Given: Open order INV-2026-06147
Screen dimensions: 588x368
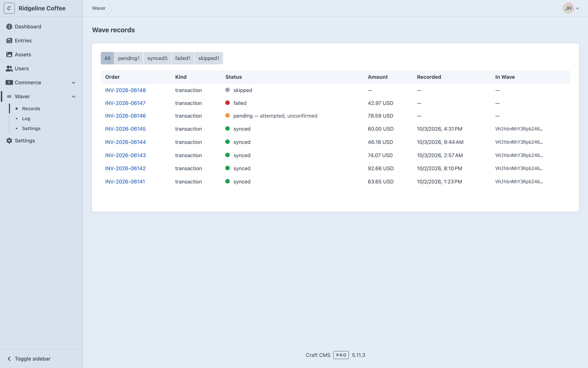Looking at the screenshot, I should [x=125, y=103].
